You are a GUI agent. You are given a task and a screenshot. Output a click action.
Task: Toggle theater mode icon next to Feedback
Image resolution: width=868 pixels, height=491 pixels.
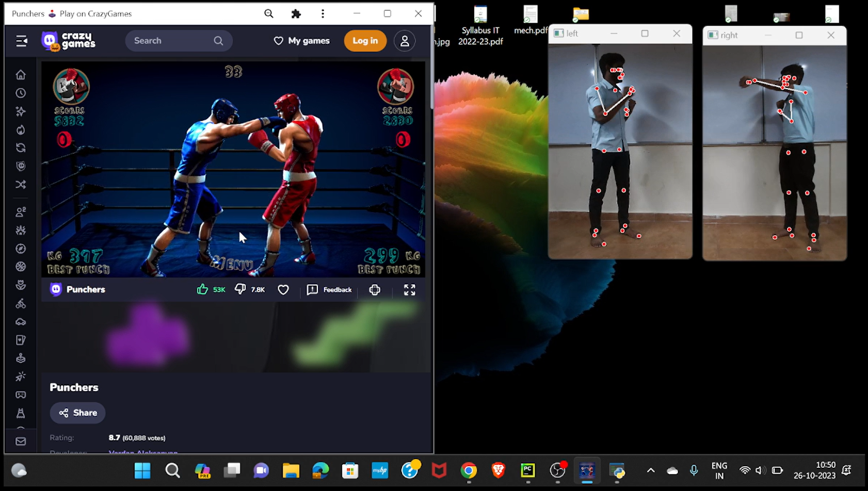(x=375, y=290)
